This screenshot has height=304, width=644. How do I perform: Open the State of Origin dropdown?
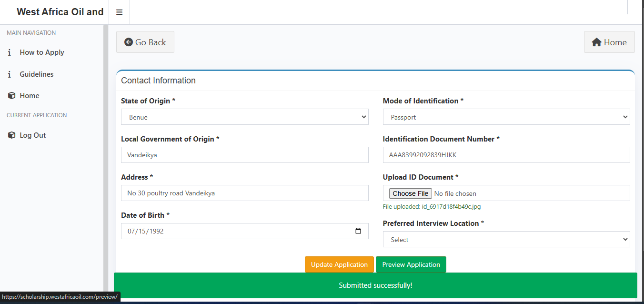coord(244,117)
